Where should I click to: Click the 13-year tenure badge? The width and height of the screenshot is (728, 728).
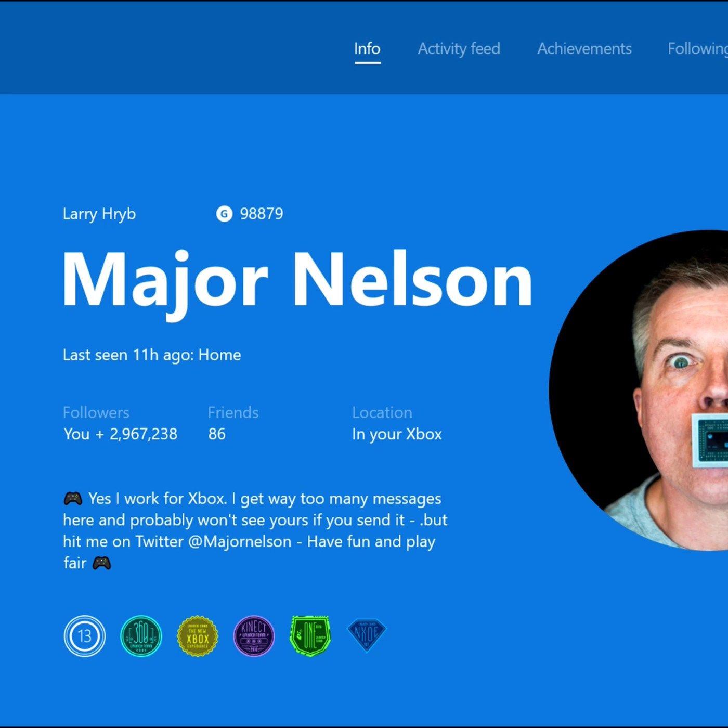(84, 635)
